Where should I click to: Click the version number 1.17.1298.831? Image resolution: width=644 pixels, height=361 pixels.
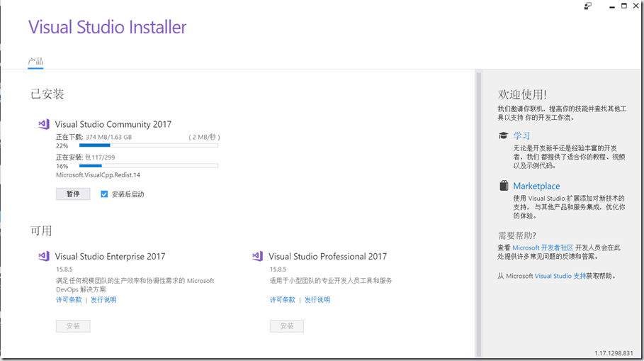614,353
